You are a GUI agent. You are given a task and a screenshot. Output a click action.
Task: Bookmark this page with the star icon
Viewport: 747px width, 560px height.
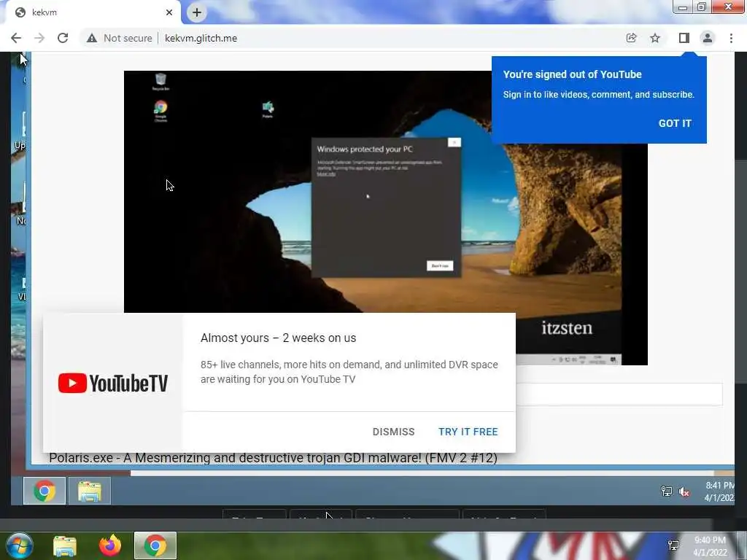coord(655,38)
